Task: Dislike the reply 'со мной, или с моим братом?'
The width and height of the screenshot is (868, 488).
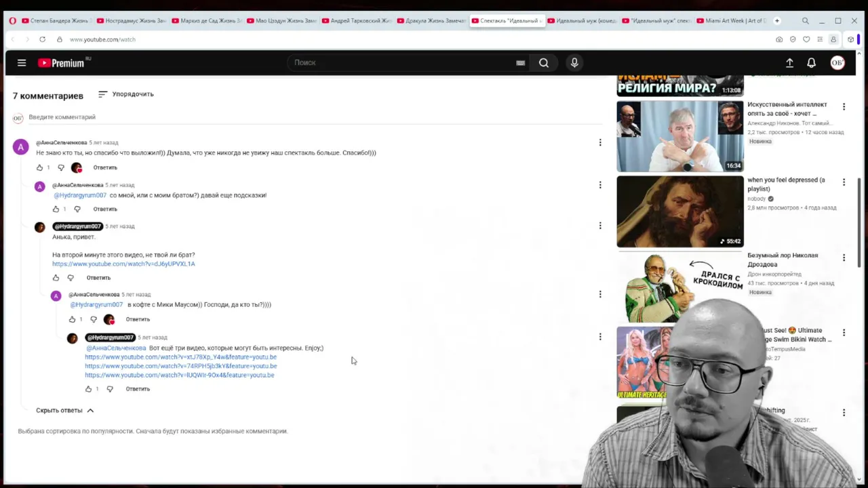Action: pyautogui.click(x=77, y=209)
